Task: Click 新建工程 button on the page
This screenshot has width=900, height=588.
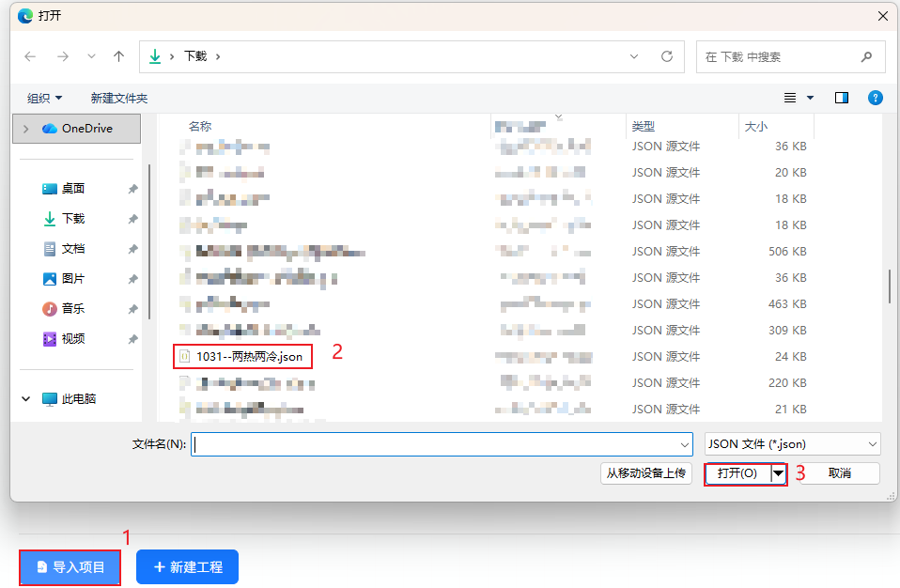Action: click(187, 566)
